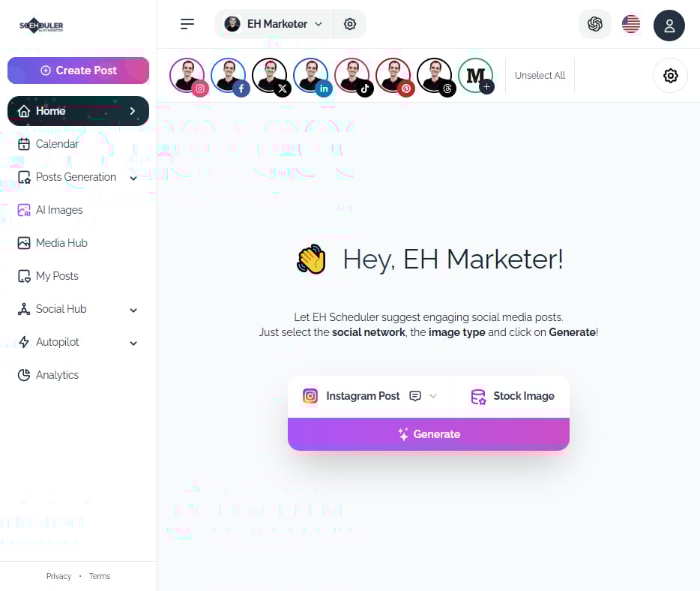This screenshot has height=591, width=700.
Task: Select the Stock Image type option
Action: pos(512,396)
